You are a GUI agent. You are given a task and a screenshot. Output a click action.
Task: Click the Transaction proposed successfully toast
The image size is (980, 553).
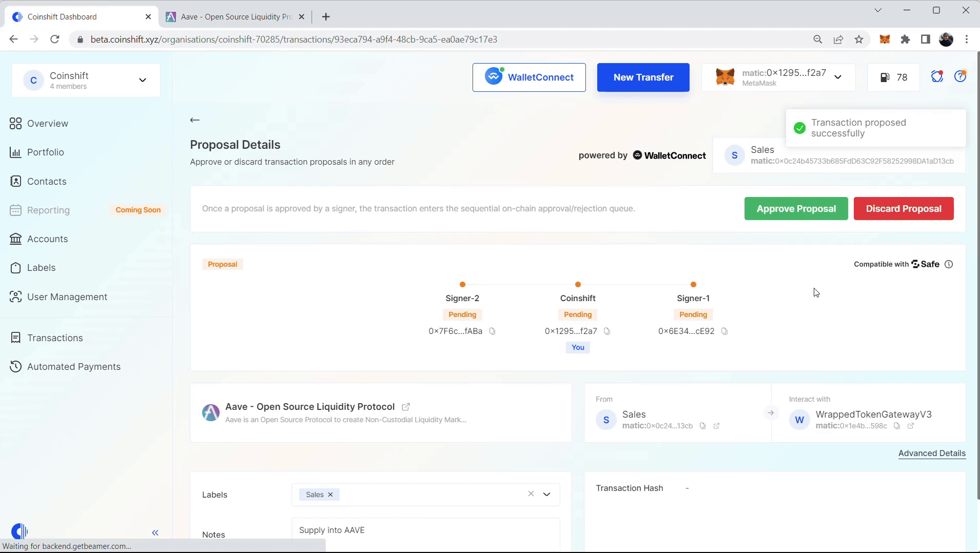(875, 128)
